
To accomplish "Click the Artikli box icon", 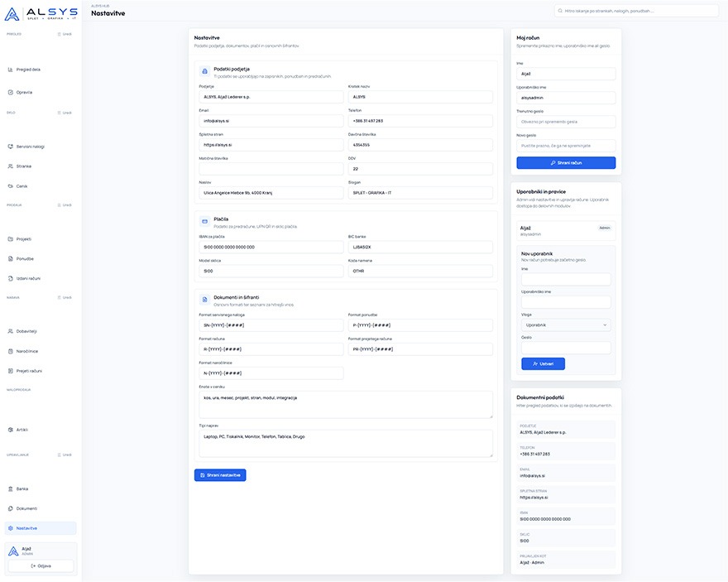I will (x=10, y=430).
